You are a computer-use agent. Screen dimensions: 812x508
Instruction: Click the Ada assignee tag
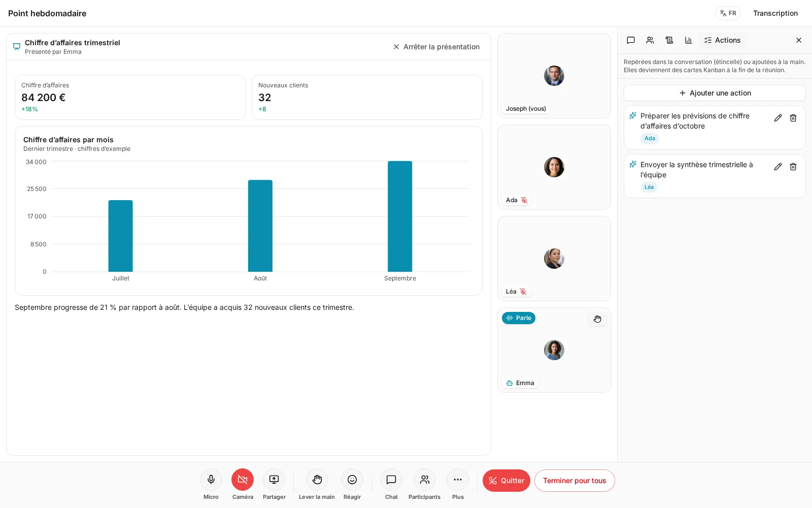pos(650,138)
